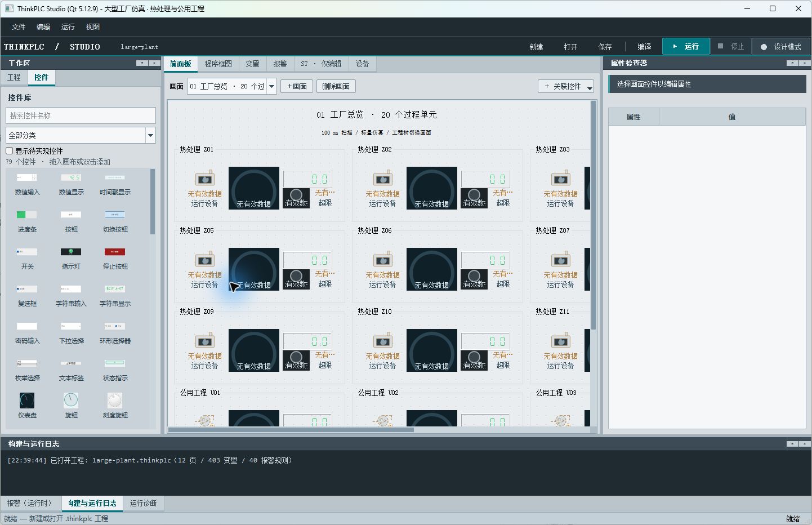Open the 运行 menu in the menu bar
Screen dimensions: 812x525
click(68, 26)
